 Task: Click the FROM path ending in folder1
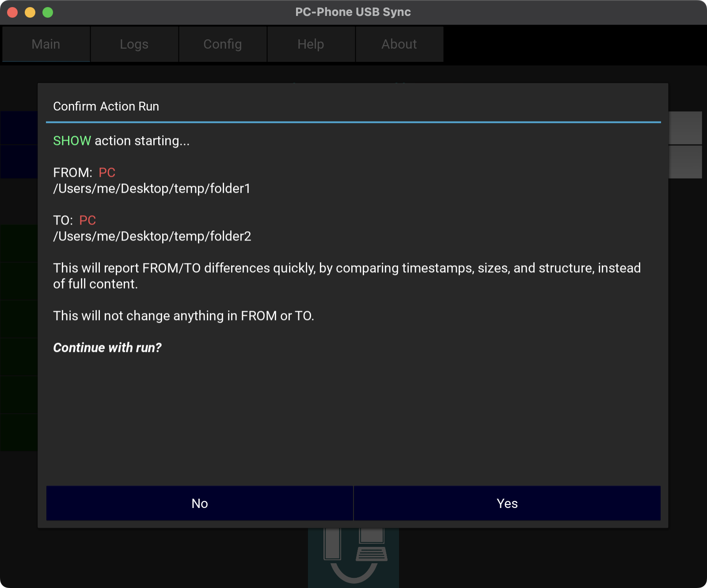(152, 189)
